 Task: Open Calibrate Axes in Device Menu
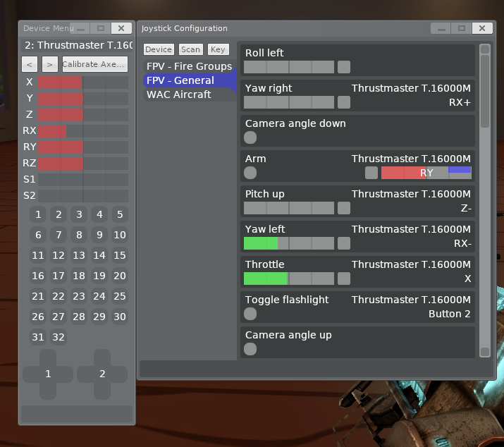(x=95, y=64)
